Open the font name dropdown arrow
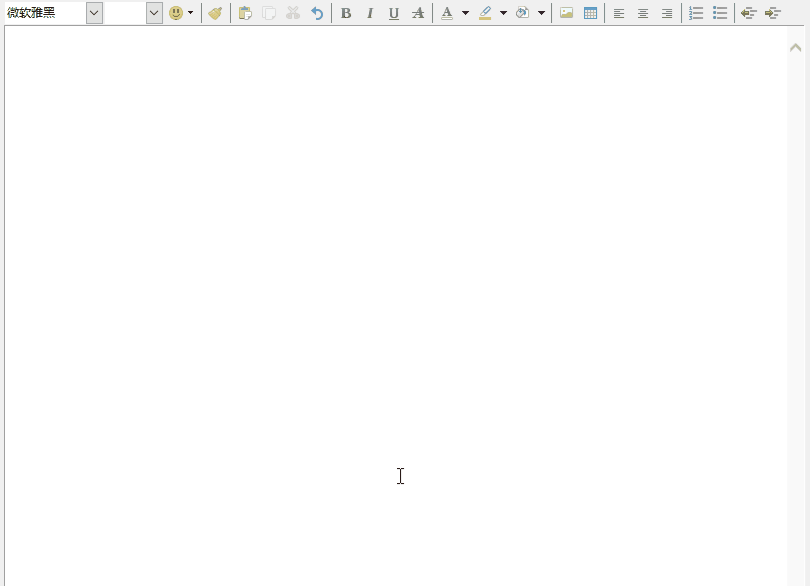This screenshot has height=586, width=810. click(94, 13)
